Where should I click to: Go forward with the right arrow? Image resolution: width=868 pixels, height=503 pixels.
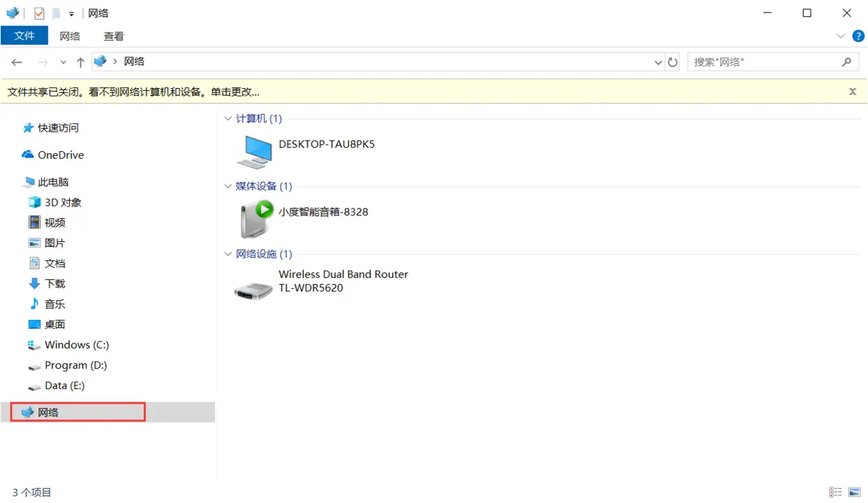42,62
